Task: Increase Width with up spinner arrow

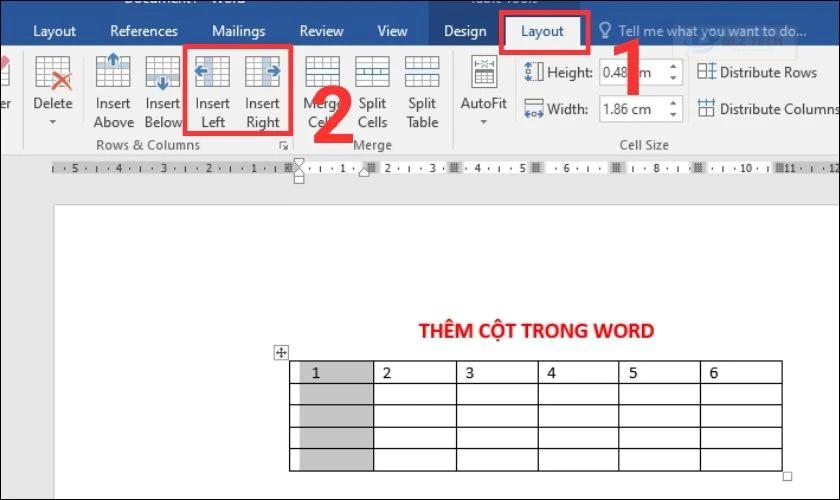Action: 673,103
